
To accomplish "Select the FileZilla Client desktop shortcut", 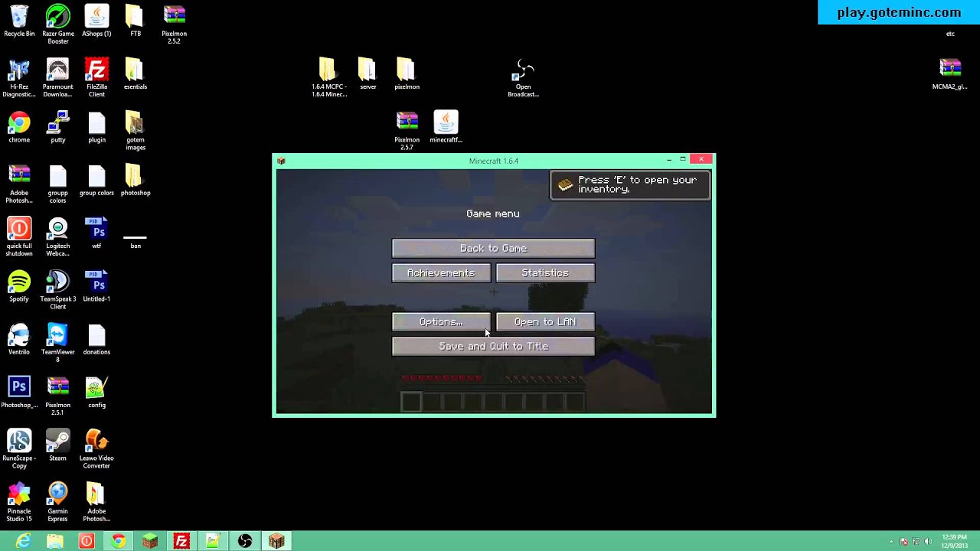I will [96, 78].
